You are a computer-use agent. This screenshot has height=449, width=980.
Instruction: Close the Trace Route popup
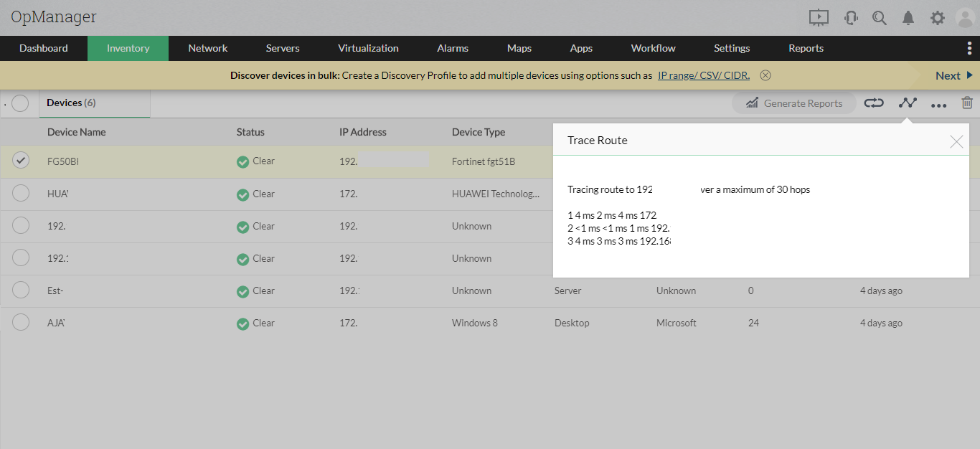click(x=956, y=141)
